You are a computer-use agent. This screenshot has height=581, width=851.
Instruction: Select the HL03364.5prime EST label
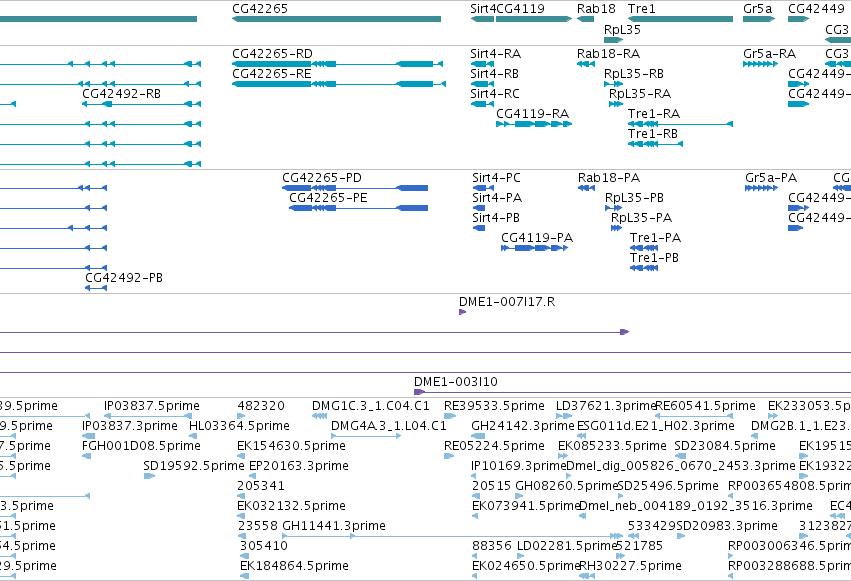click(239, 426)
